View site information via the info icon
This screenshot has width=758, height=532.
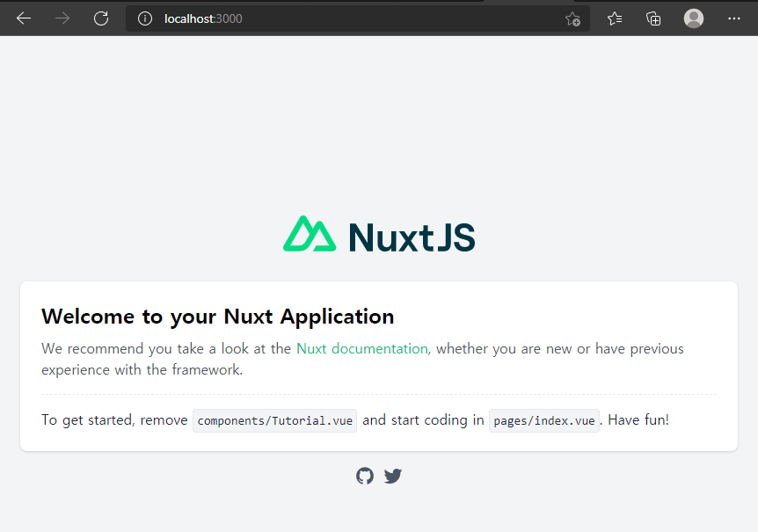[144, 18]
